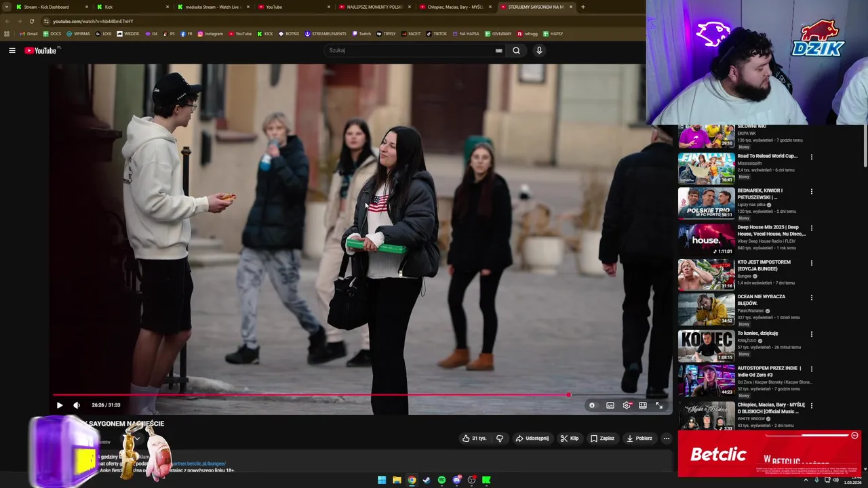868x488 pixels.
Task: Open the Twitch bookmark
Action: click(361, 33)
